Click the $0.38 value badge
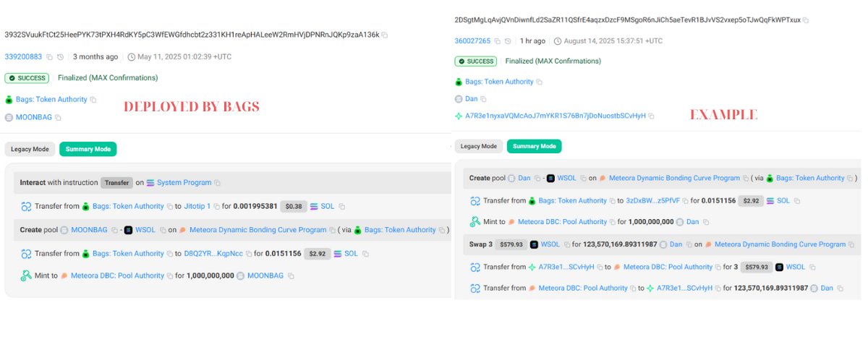The image size is (868, 347). point(292,206)
